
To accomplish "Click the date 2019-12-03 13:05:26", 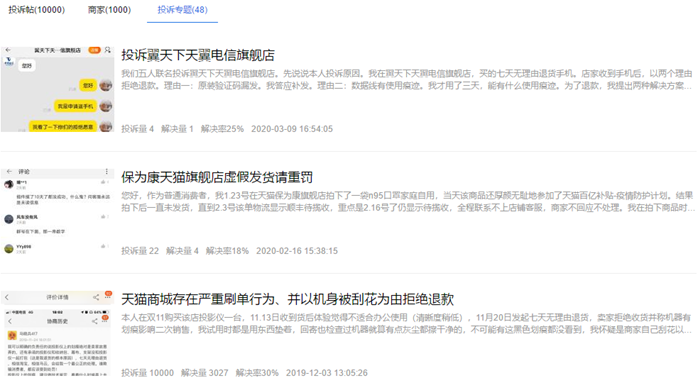I will [x=327, y=373].
